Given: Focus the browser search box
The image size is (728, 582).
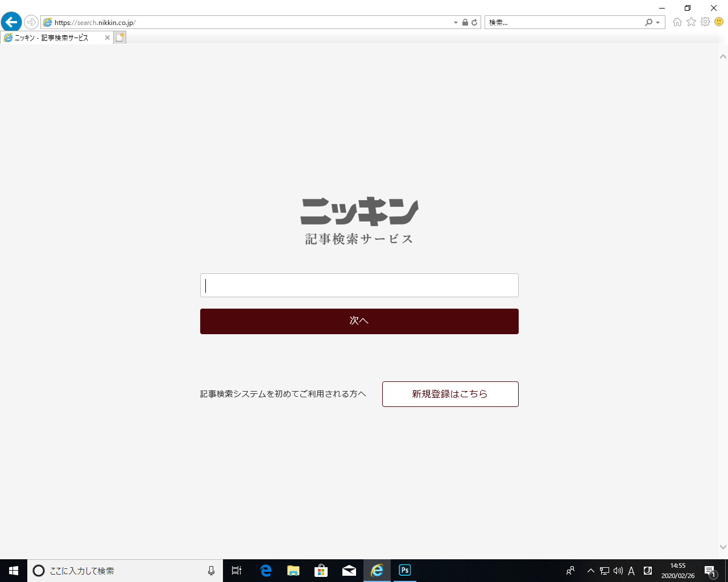Looking at the screenshot, I should [x=563, y=23].
